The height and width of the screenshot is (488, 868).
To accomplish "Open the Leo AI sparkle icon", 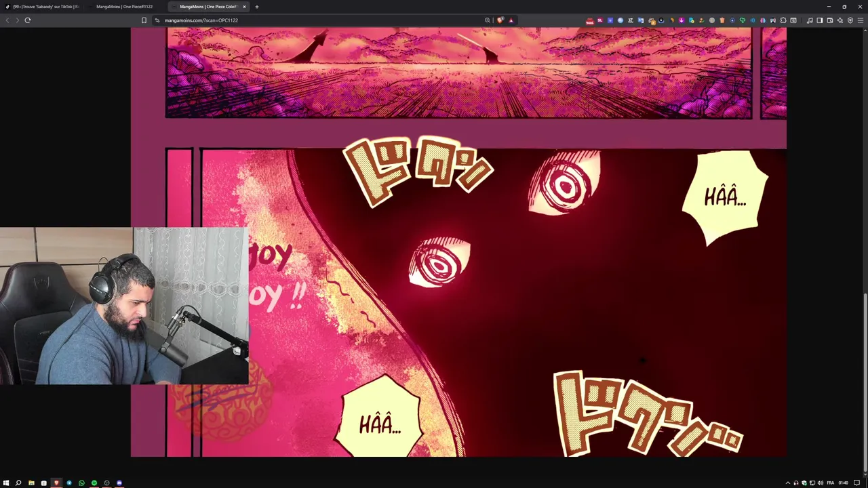I will (840, 20).
